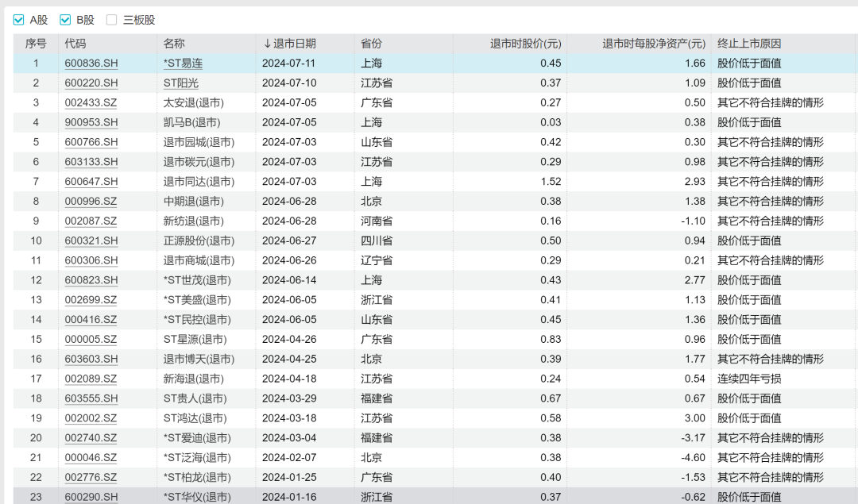Sort by 退市时每股净资产(元) header
Screen dimensions: 858x504
pos(653,44)
